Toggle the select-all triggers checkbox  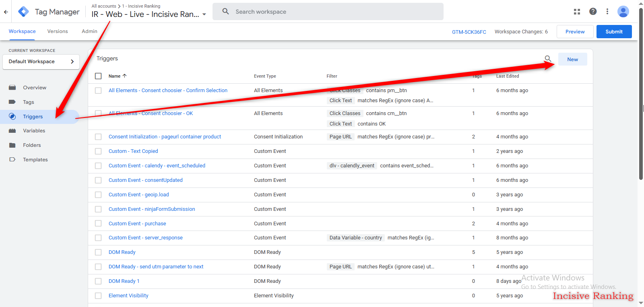click(x=98, y=76)
